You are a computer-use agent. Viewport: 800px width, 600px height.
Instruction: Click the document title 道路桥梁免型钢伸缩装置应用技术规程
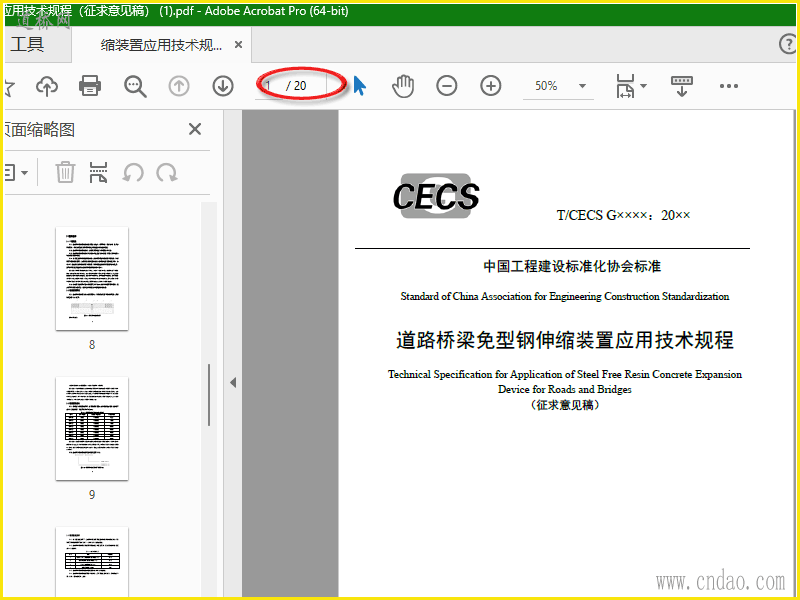[565, 340]
